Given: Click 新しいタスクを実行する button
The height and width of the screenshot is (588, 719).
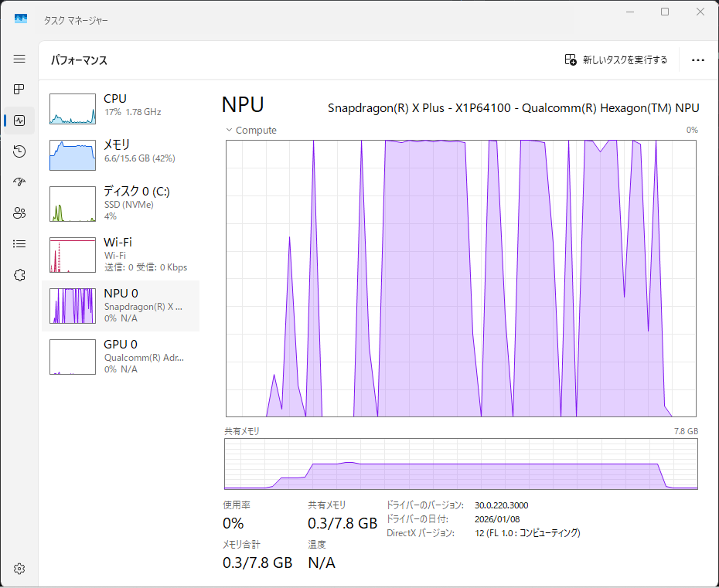Looking at the screenshot, I should 616,59.
